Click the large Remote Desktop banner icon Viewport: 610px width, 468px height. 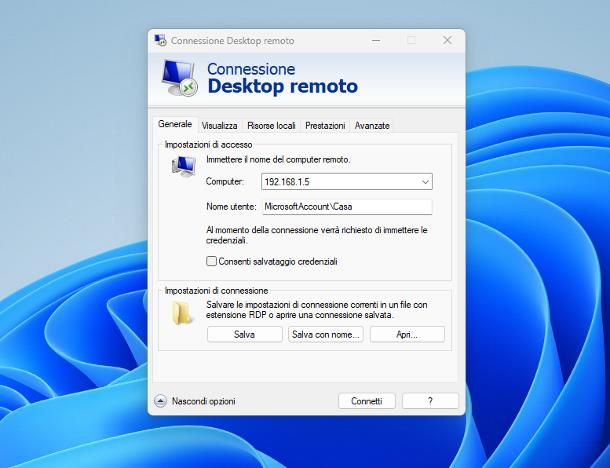point(180,78)
